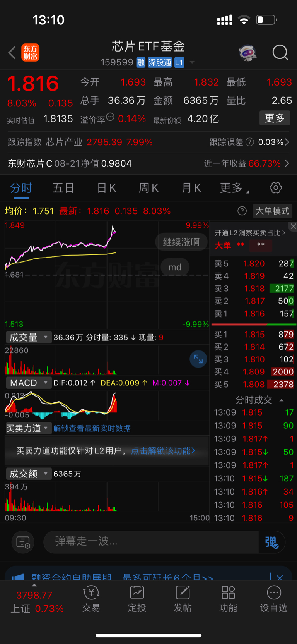
Task: Open chart settings gear icon
Action: pyautogui.click(x=276, y=188)
